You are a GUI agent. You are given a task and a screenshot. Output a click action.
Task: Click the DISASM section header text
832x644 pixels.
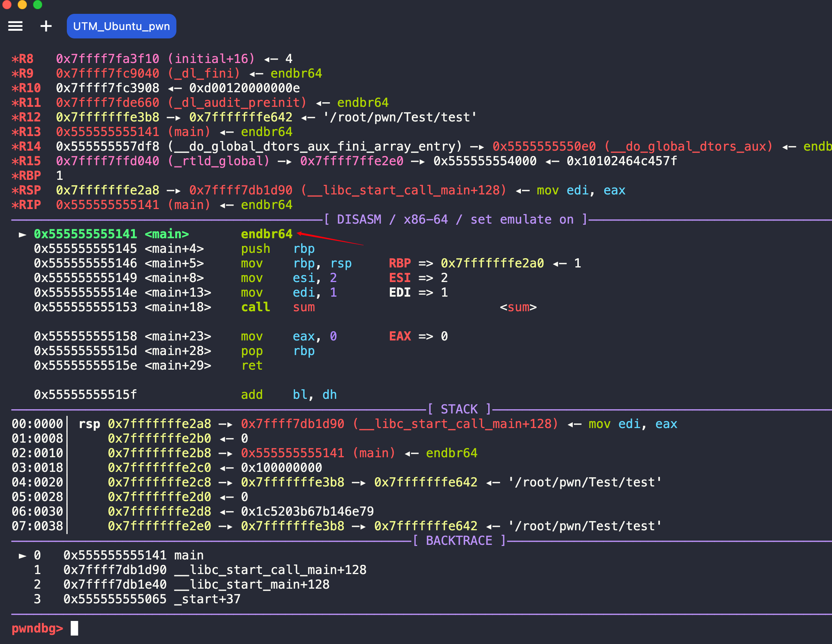click(456, 219)
